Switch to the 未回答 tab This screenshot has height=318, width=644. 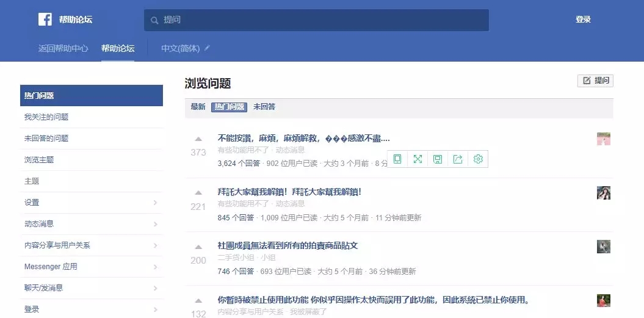264,107
